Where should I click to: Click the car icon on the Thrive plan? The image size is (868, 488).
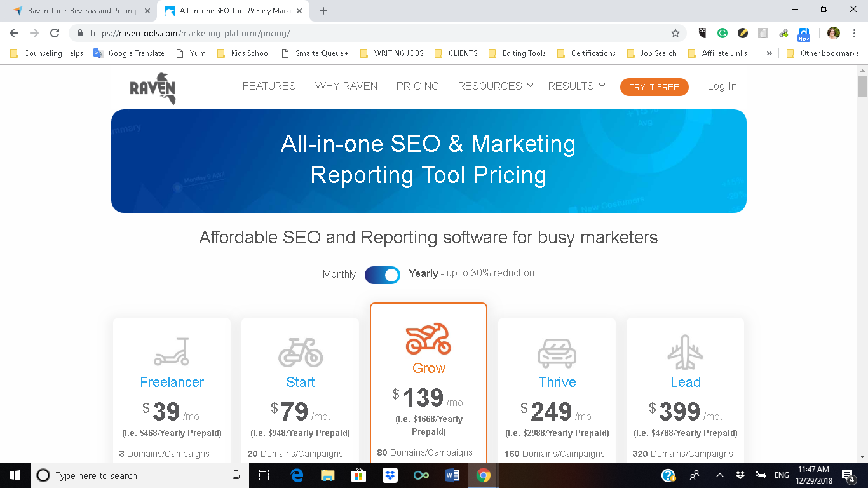pos(557,353)
